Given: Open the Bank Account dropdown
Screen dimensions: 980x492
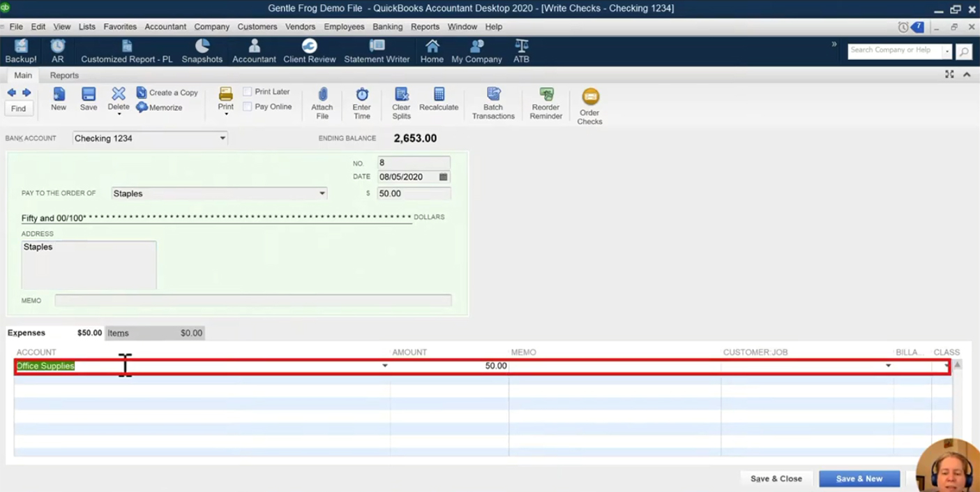Looking at the screenshot, I should point(223,138).
